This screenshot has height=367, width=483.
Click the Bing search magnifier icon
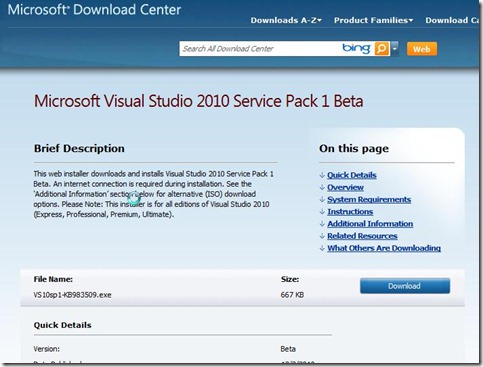[382, 49]
